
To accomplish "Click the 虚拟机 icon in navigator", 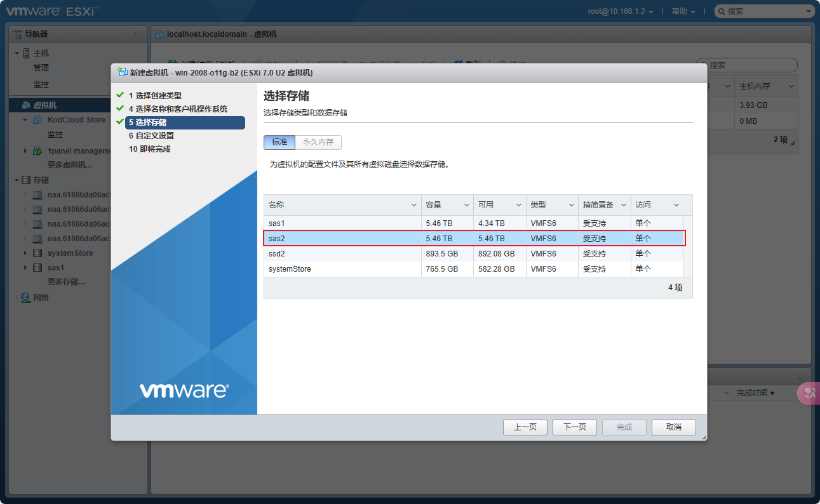I will tap(27, 105).
